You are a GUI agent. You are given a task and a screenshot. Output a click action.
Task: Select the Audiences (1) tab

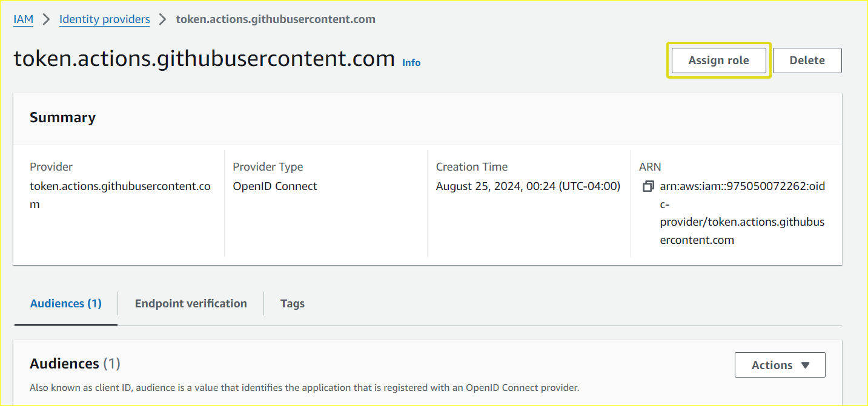(x=65, y=303)
